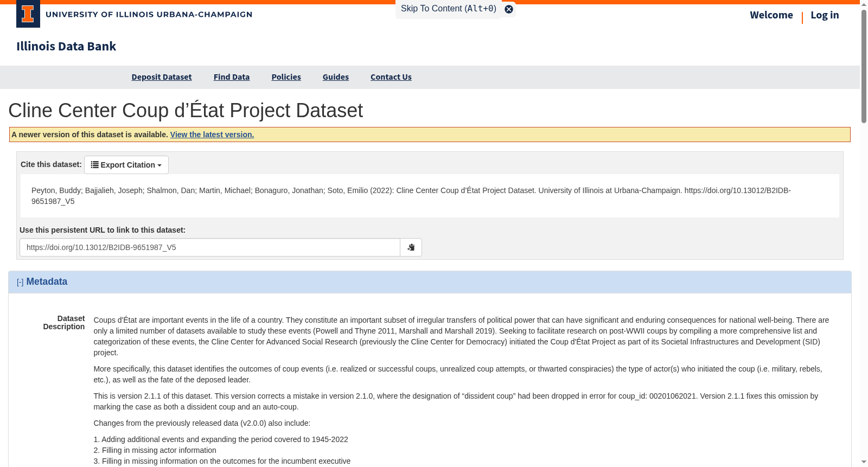Screen dimensions: 868x467
Task: Select the persistent DOI URL field
Action: [x=210, y=247]
